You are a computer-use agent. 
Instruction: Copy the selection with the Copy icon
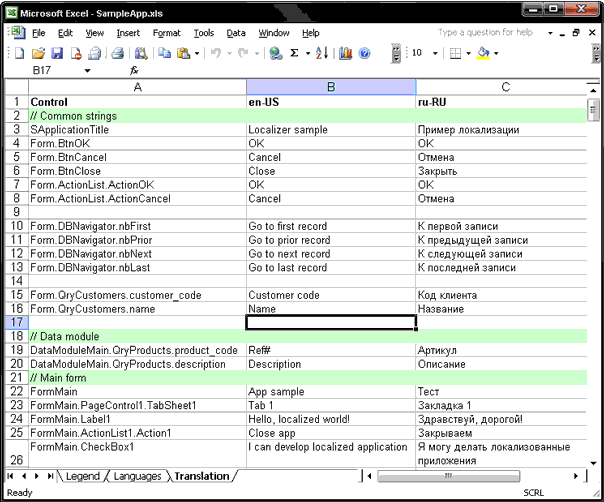(x=165, y=53)
